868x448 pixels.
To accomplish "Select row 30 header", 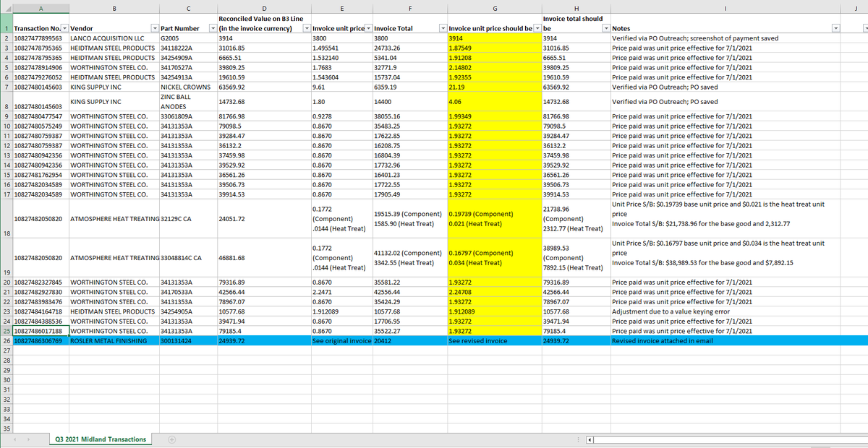I will click(6, 379).
